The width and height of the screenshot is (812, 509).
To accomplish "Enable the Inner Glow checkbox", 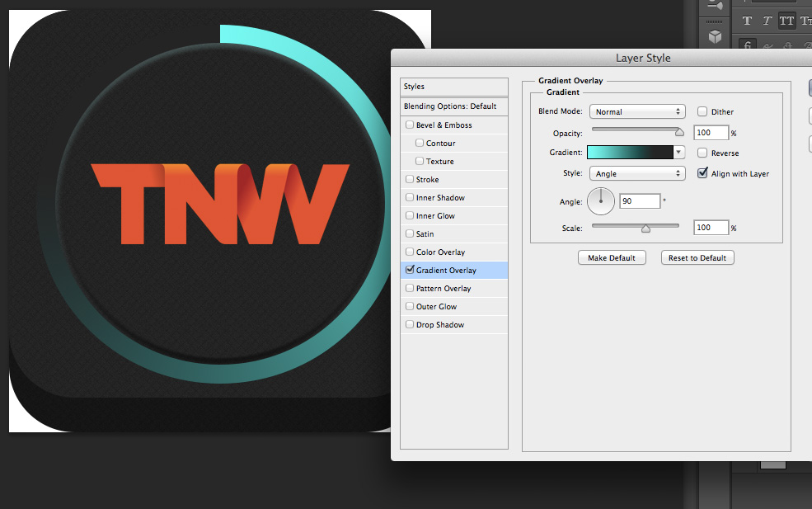I will (x=410, y=215).
